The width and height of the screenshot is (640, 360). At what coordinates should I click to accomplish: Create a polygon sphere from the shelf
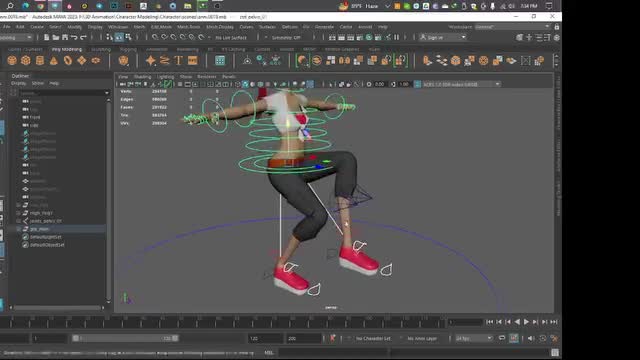[x=12, y=61]
